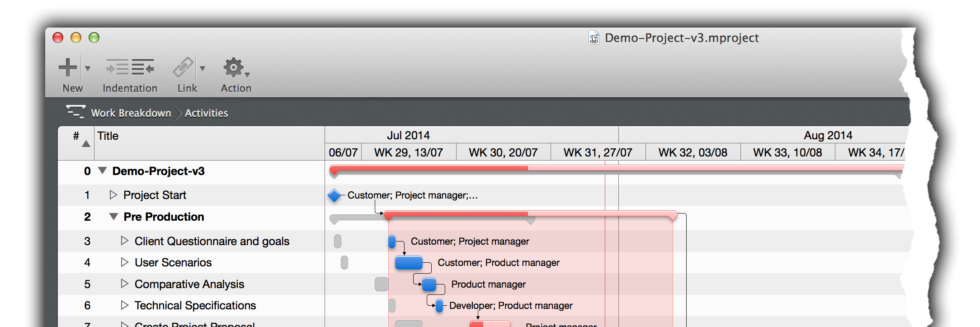Click the blue User Scenarios task bar
This screenshot has width=980, height=327.
tap(409, 263)
